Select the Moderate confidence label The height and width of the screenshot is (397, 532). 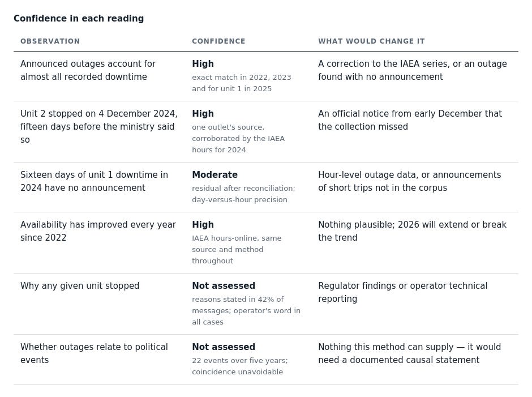[x=214, y=175]
